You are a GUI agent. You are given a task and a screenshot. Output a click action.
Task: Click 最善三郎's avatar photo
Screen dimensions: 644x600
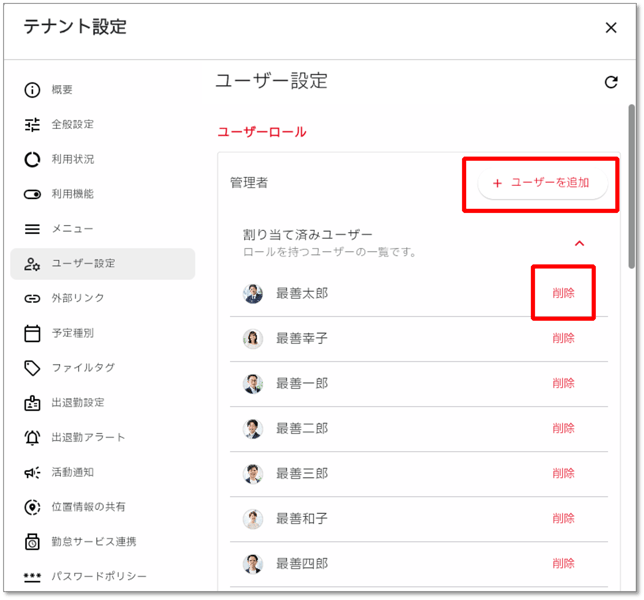pos(253,474)
